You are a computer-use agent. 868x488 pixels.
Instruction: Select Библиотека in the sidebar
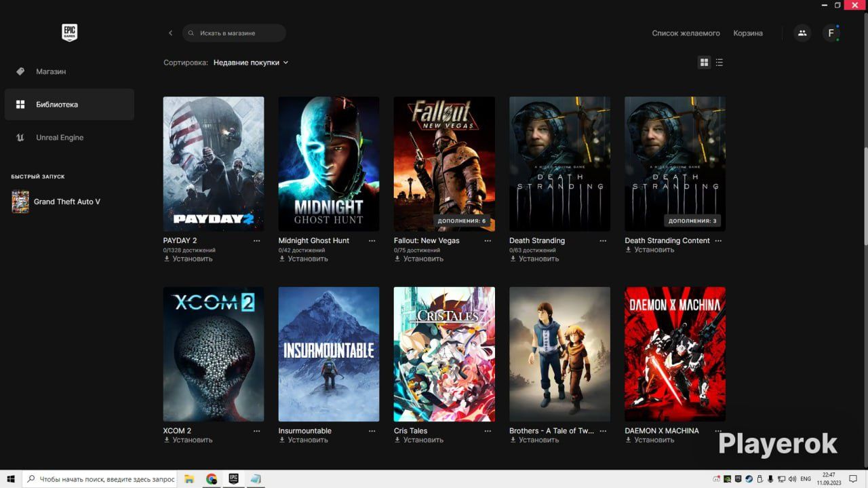tap(69, 105)
